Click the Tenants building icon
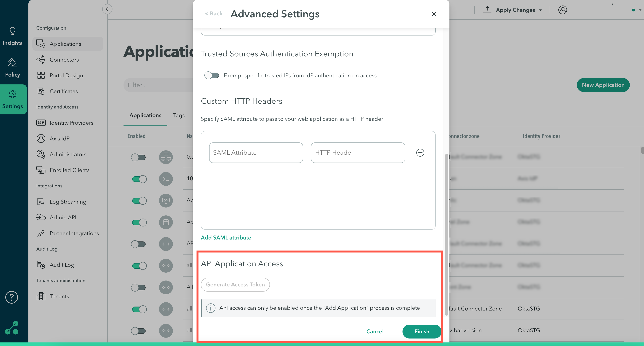644x346 pixels. click(x=41, y=296)
